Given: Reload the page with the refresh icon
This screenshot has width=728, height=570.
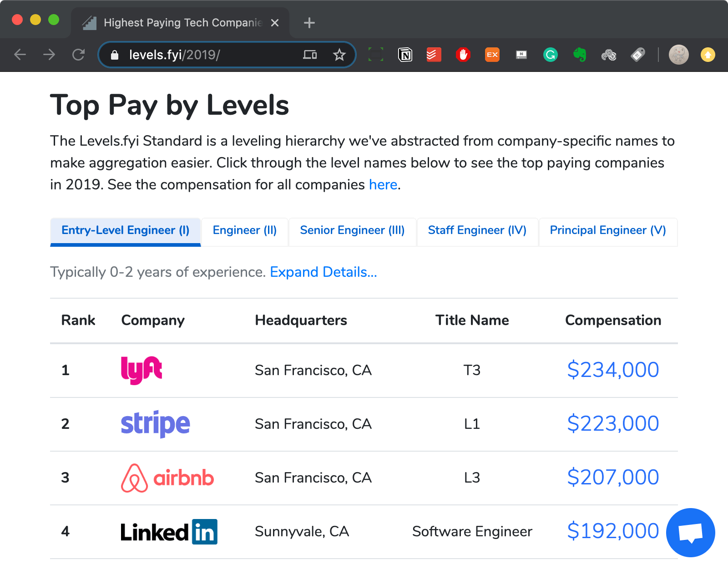Looking at the screenshot, I should point(79,55).
